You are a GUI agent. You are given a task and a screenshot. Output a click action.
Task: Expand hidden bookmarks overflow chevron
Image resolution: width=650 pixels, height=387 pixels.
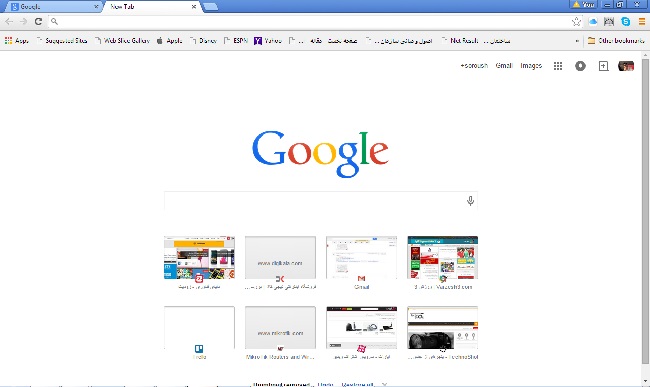tap(577, 41)
